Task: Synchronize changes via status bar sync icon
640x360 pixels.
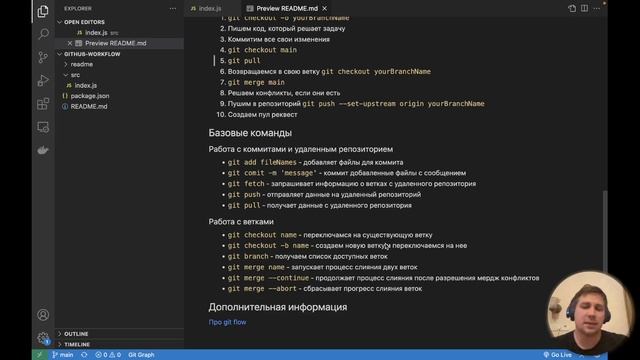Action: click(84, 355)
